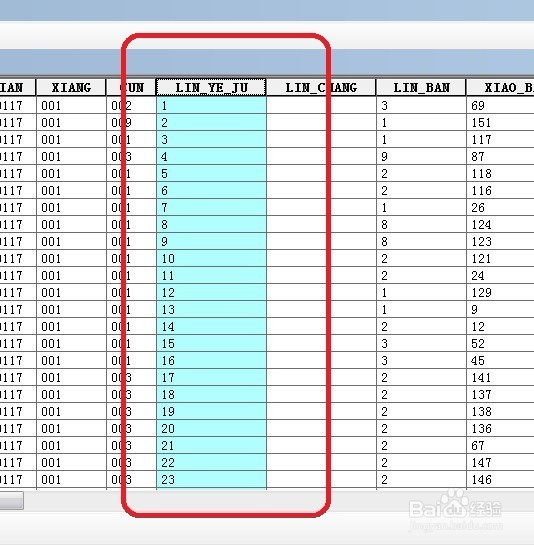Click the highlighted cell showing 17
The height and width of the screenshot is (545, 534).
tap(211, 378)
